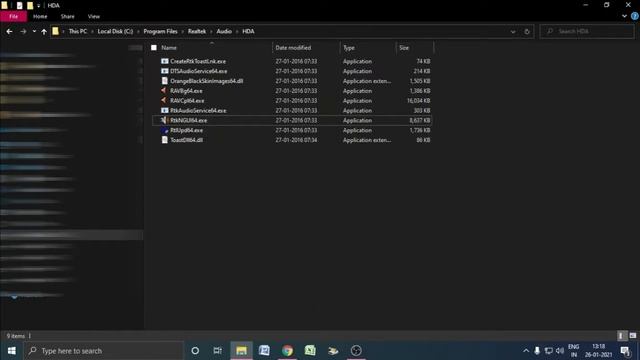Click the OrangeBlackSkinImages64.dll file icon
The width and height of the screenshot is (640, 360).
pyautogui.click(x=164, y=81)
